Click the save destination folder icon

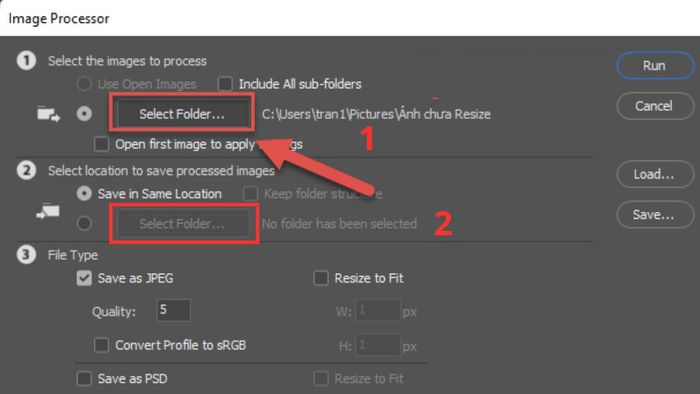(x=48, y=211)
